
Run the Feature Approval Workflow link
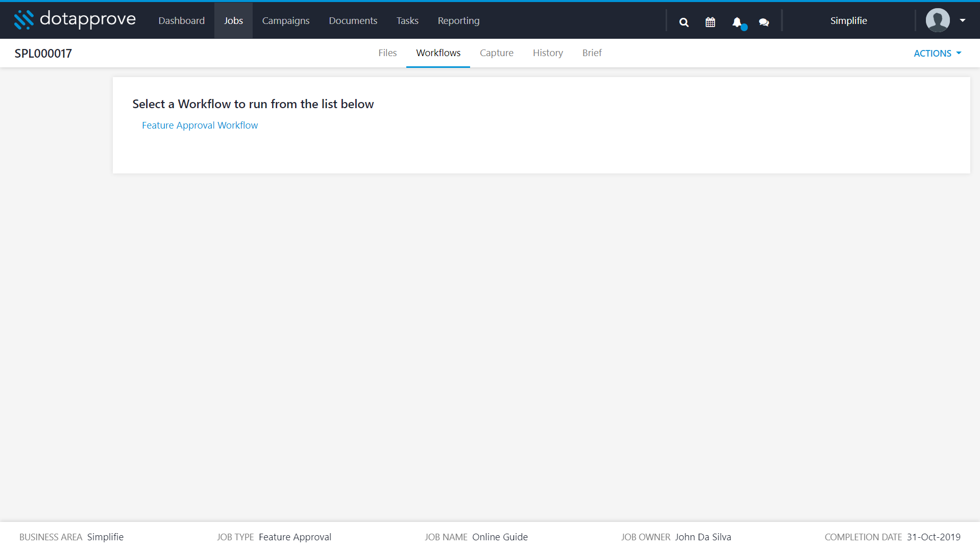click(200, 125)
